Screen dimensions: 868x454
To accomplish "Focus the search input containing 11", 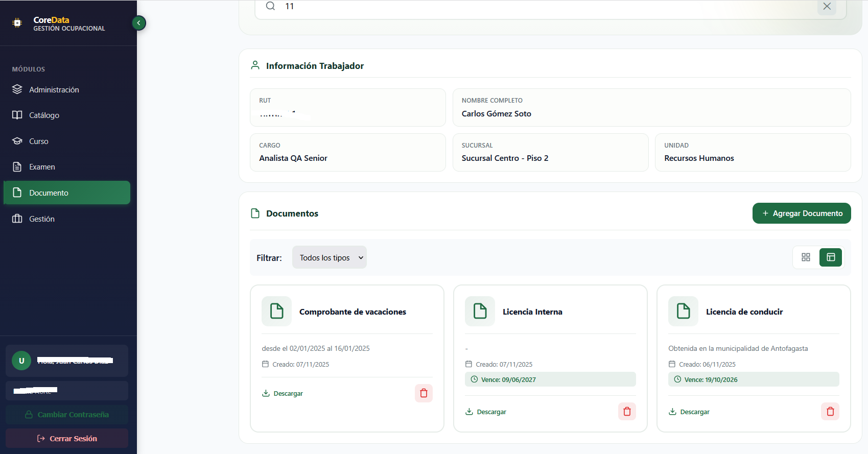I will coord(511,7).
